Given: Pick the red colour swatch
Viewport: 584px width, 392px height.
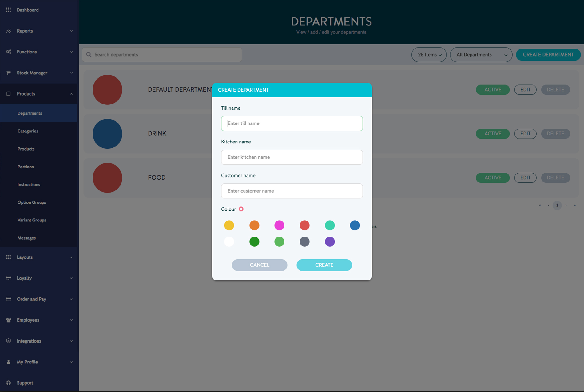Looking at the screenshot, I should pos(304,225).
